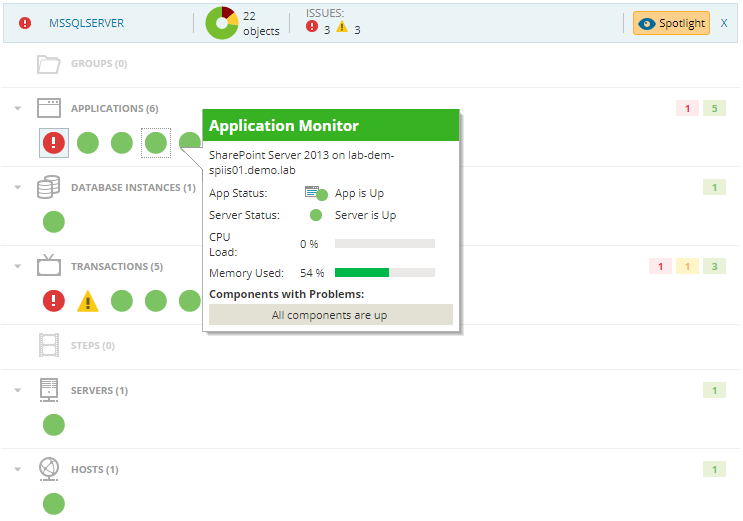Screen dimensions: 743x521
Task: Select the fifth application green circle near tooltip
Action: (190, 141)
